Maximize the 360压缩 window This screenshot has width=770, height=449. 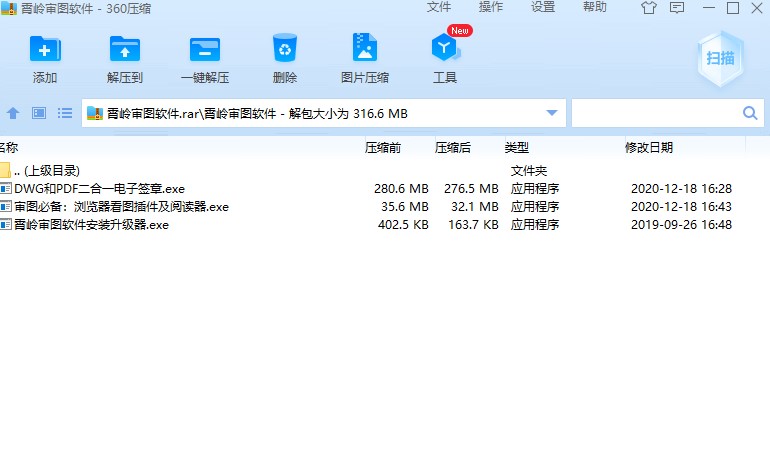click(733, 8)
